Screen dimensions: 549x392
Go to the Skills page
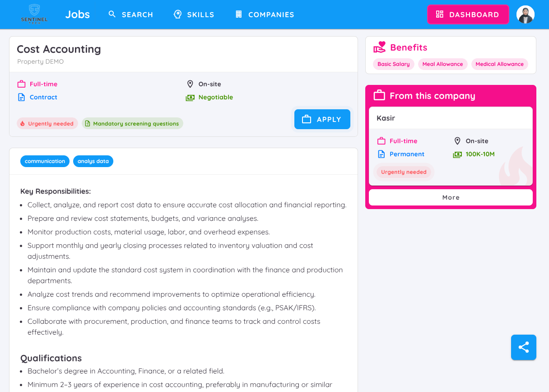(x=194, y=14)
